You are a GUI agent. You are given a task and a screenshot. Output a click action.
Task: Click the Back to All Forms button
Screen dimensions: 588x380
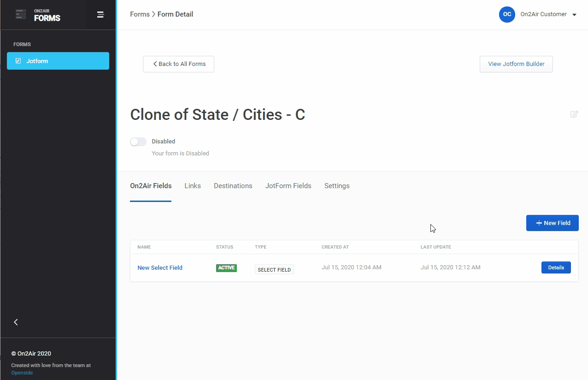(x=178, y=64)
